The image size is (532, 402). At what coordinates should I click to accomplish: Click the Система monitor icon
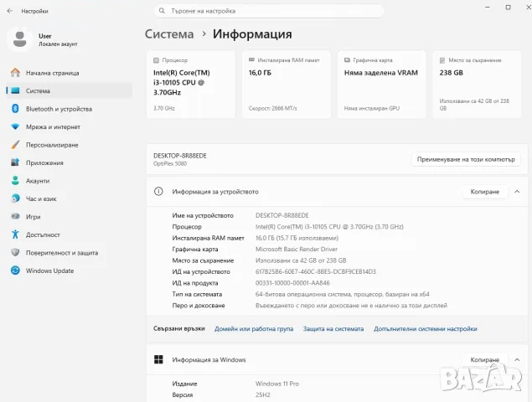[15, 90]
